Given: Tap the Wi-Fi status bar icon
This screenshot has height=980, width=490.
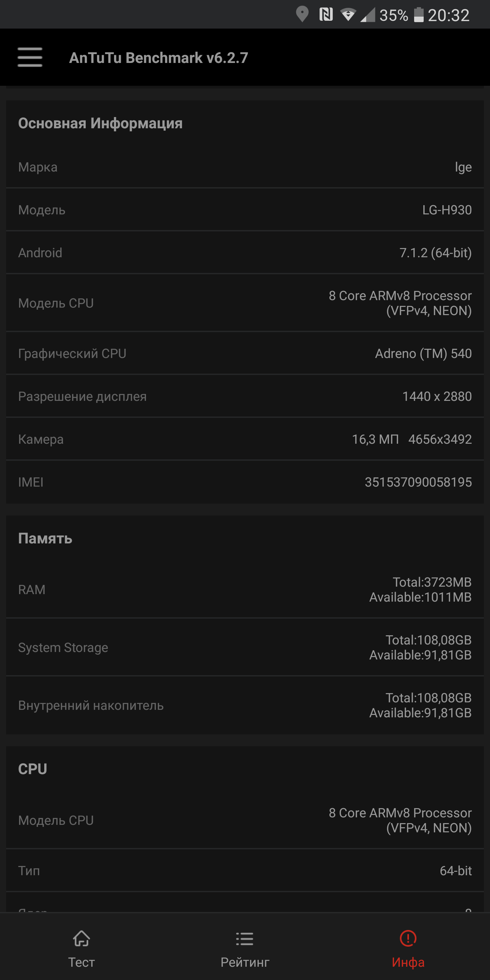Looking at the screenshot, I should pyautogui.click(x=348, y=15).
